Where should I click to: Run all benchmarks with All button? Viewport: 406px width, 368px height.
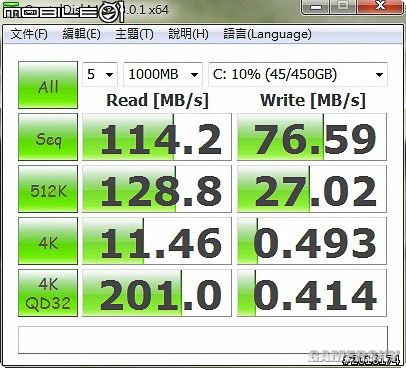click(x=48, y=85)
